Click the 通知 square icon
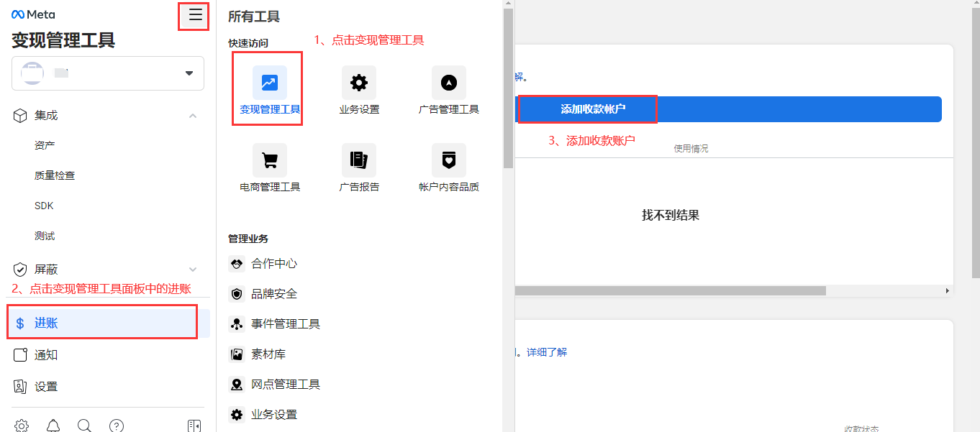The image size is (980, 432). tap(21, 354)
